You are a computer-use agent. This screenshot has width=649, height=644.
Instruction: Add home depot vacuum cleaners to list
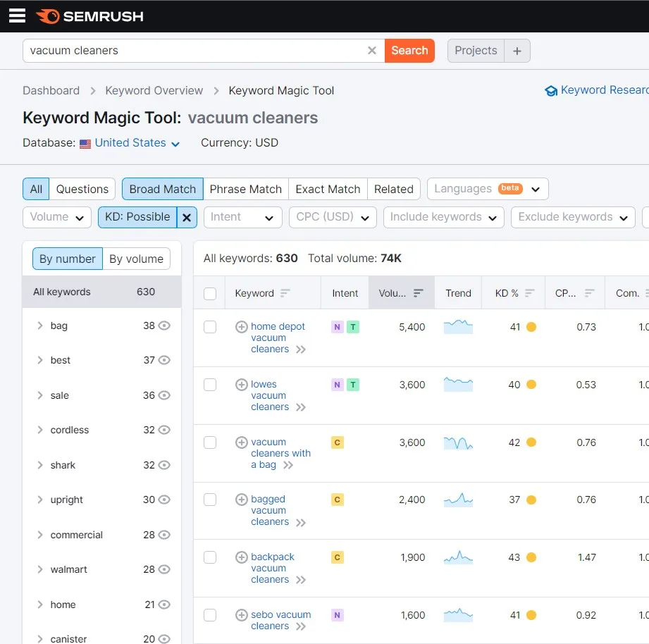tap(241, 327)
